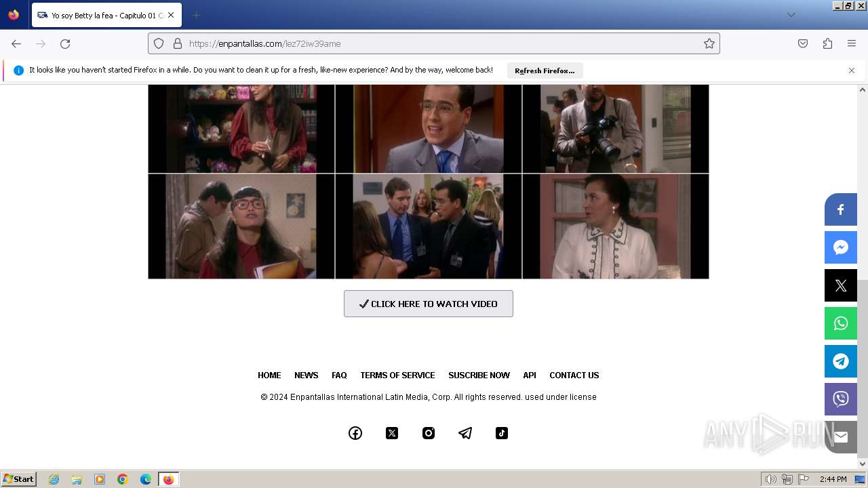Click thumbnail of men talking in suits
The image size is (868, 488).
429,226
